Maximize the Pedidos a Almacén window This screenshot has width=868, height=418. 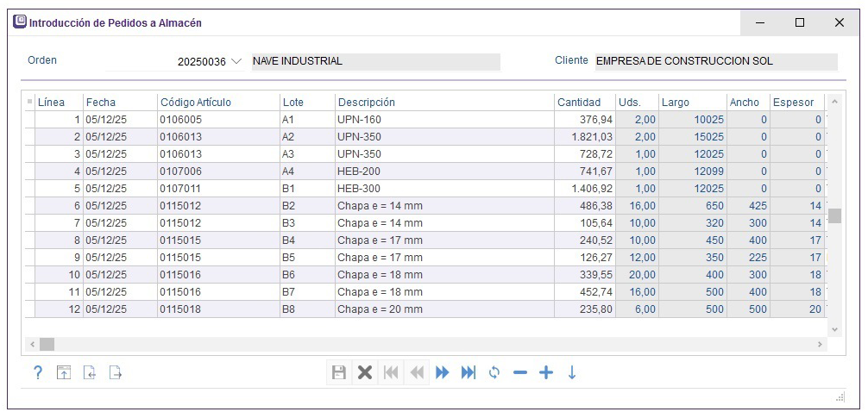point(800,22)
